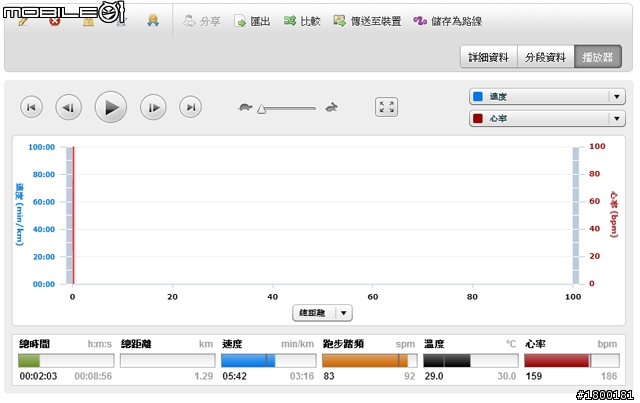Click the 匯出 export label
The height and width of the screenshot is (403, 640).
[x=260, y=21]
